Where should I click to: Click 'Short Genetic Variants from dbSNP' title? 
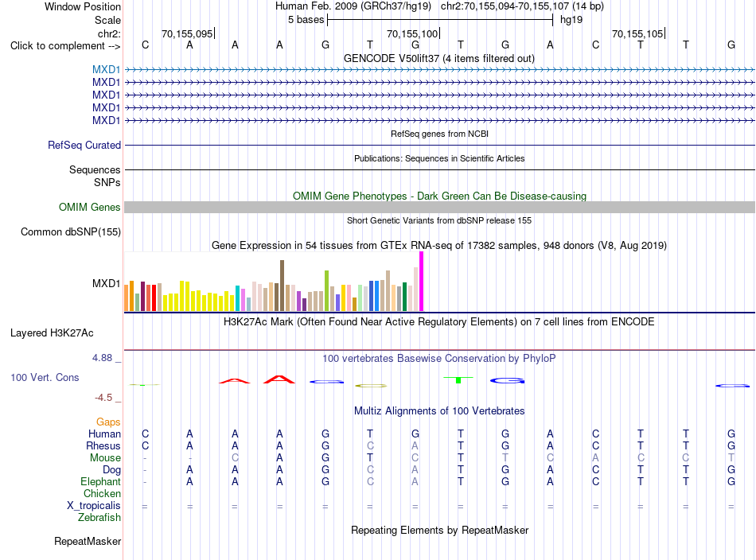pos(439,220)
